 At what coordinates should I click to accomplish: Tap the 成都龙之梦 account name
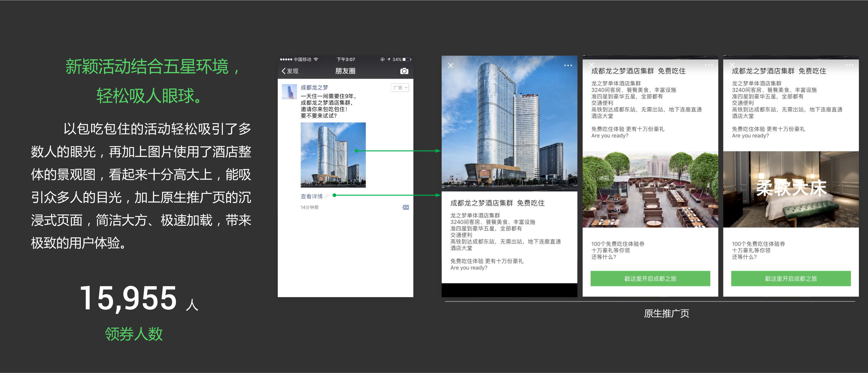click(314, 87)
